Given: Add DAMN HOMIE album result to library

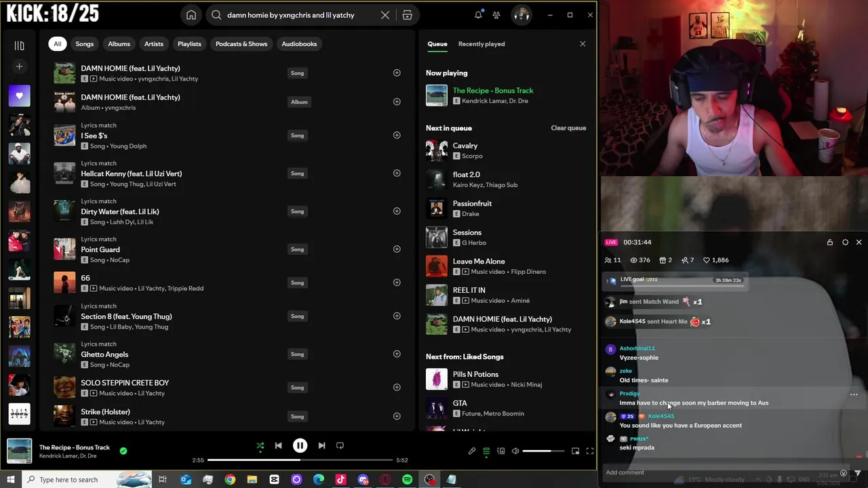Looking at the screenshot, I should click(397, 102).
